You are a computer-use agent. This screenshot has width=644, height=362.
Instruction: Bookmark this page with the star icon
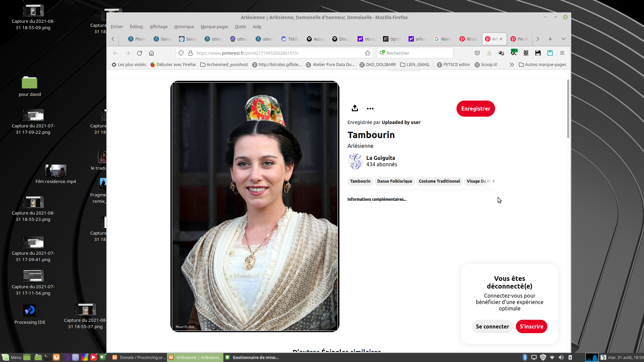pyautogui.click(x=368, y=53)
